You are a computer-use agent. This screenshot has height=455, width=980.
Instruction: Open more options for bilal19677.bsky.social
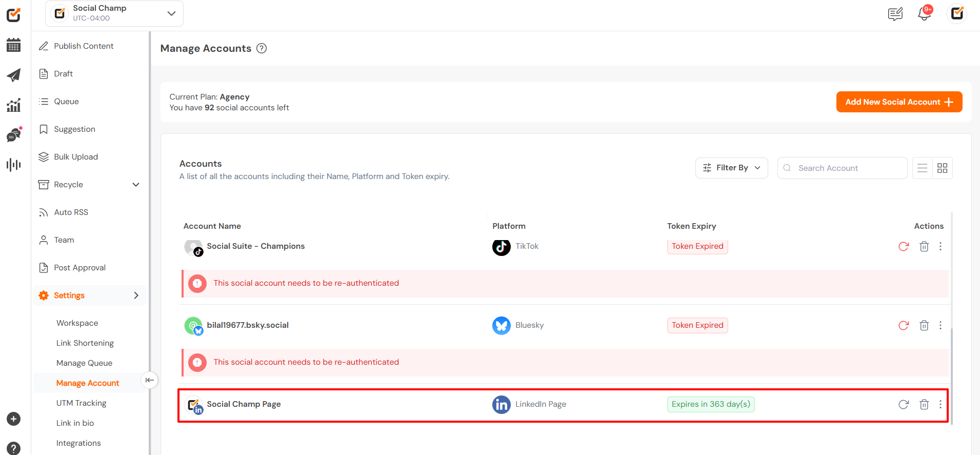[941, 325]
